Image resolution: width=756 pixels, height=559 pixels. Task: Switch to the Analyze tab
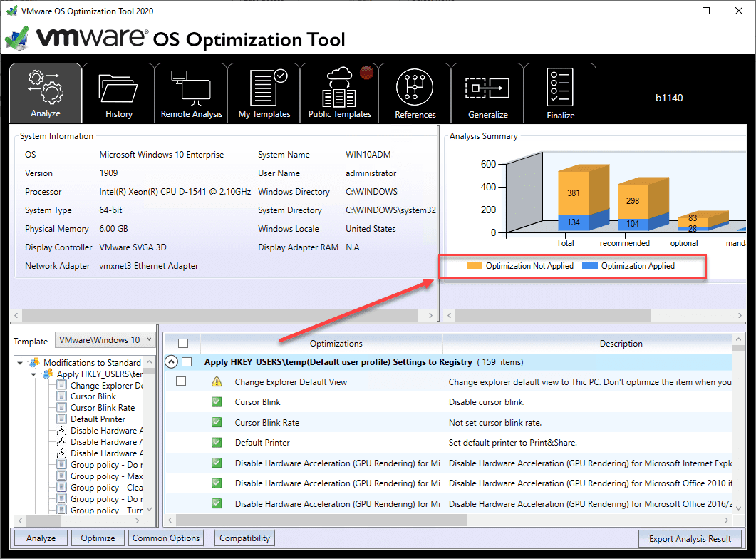coord(45,93)
